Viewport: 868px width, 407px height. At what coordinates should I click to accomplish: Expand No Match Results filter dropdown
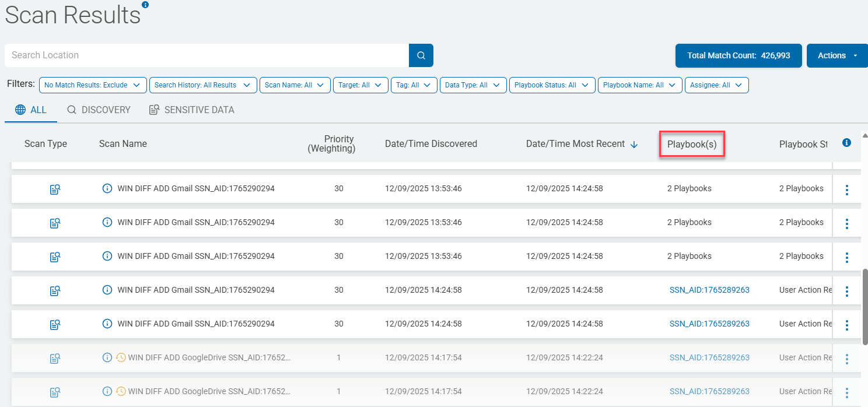click(x=93, y=85)
